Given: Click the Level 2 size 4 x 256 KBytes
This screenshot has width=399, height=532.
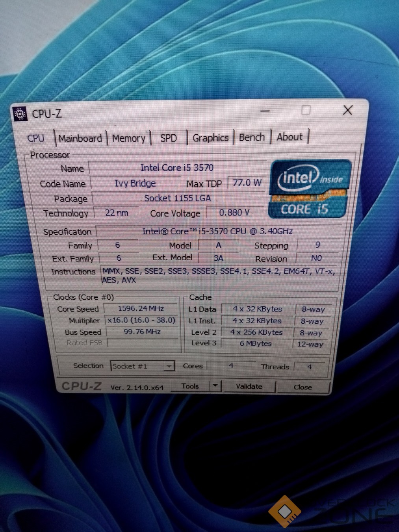Looking at the screenshot, I should point(256,332).
